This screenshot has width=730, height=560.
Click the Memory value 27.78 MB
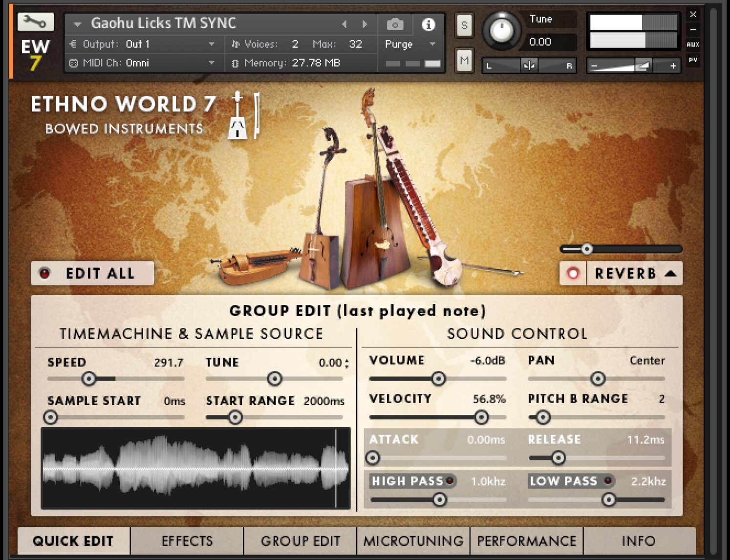[x=316, y=63]
